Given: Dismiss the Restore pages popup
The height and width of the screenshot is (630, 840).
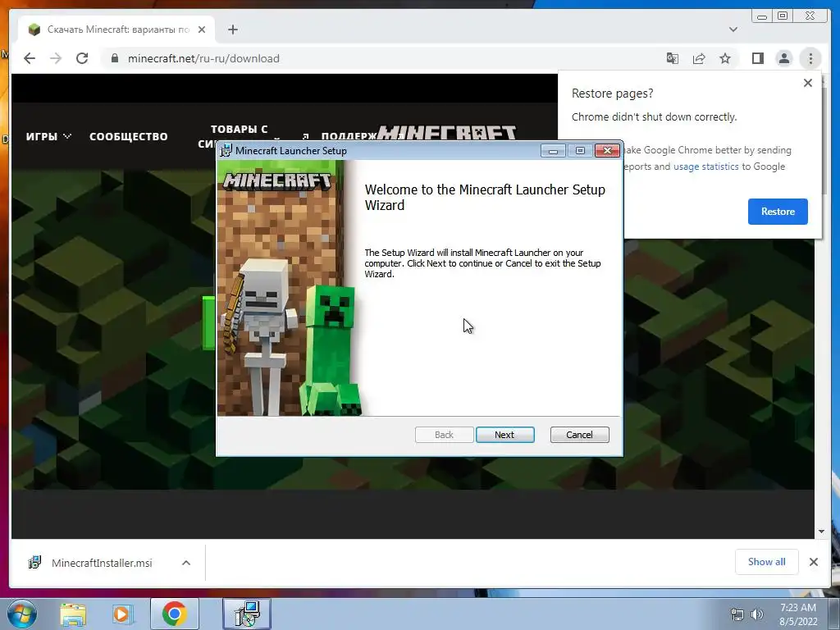Looking at the screenshot, I should click(x=807, y=83).
